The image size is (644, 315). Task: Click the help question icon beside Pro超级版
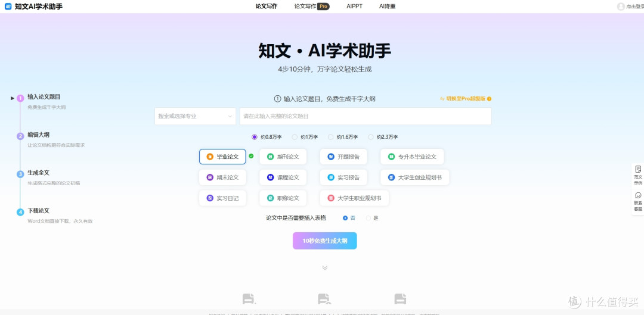point(489,99)
